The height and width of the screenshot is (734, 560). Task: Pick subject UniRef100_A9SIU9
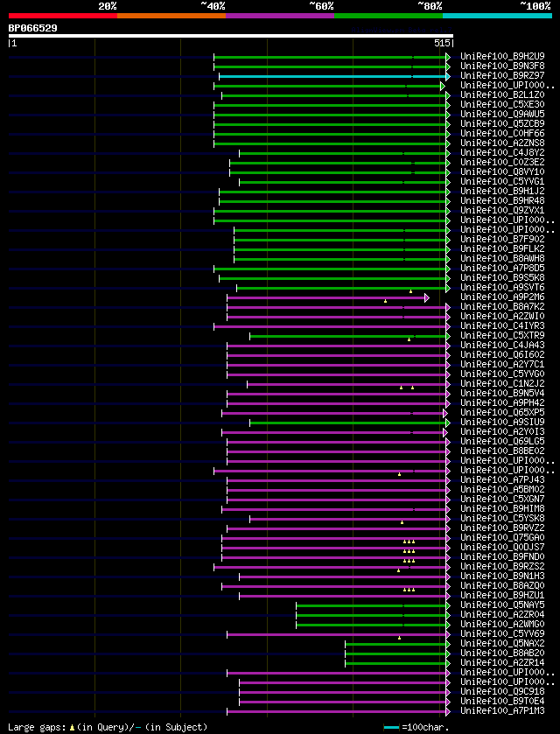coord(502,423)
